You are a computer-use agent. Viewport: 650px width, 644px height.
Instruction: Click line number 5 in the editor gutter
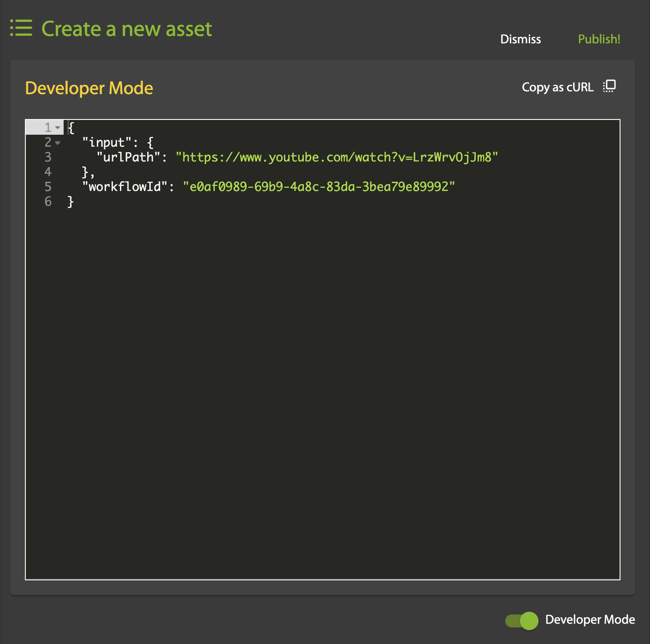(48, 187)
